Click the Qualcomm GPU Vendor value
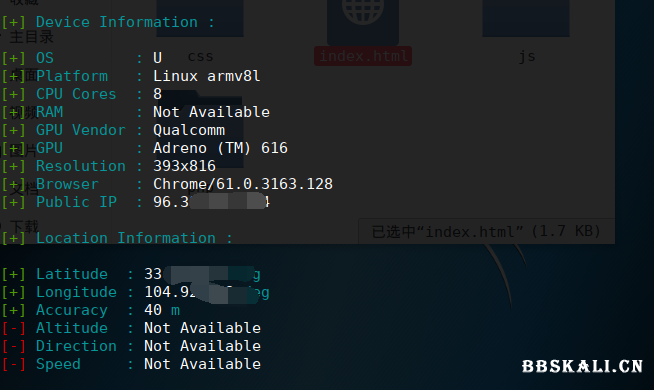 (x=189, y=130)
